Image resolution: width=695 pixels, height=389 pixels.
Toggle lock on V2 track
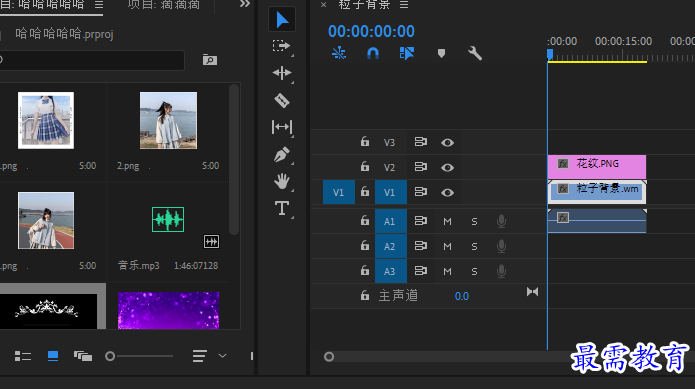(x=364, y=167)
